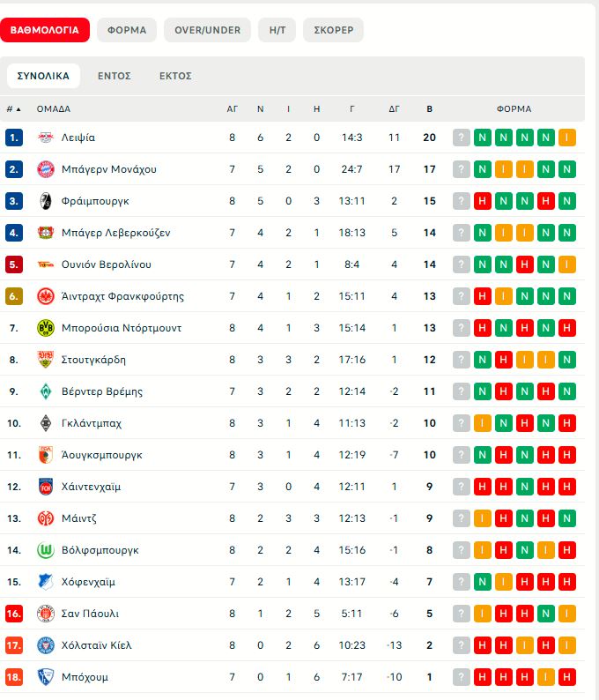Click the Bayer Leverkusen crest icon
599x700 pixels.
(x=46, y=233)
